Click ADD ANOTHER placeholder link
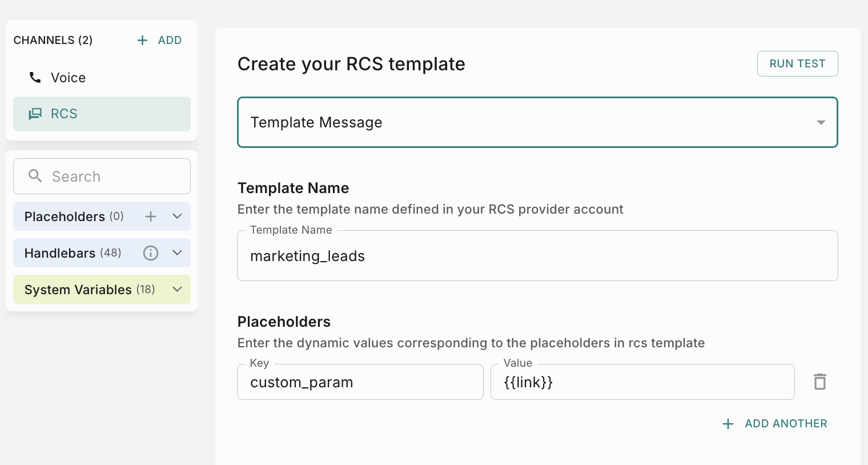Image resolution: width=868 pixels, height=465 pixels. click(x=785, y=424)
